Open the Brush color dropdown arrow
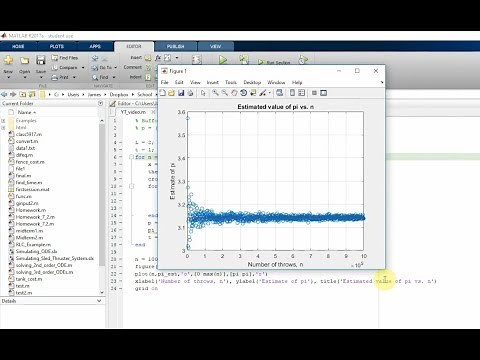The image size is (480, 360). coord(269,93)
